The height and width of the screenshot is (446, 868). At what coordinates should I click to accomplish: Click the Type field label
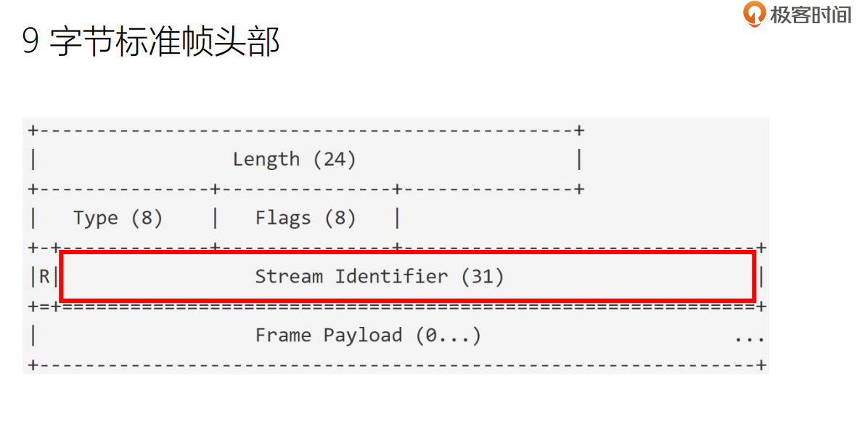(x=95, y=218)
